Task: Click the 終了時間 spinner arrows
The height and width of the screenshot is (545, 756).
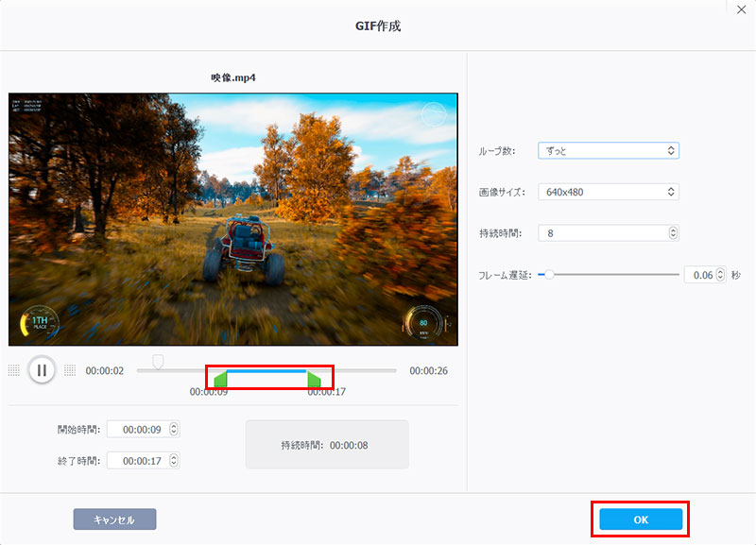Action: point(174,461)
